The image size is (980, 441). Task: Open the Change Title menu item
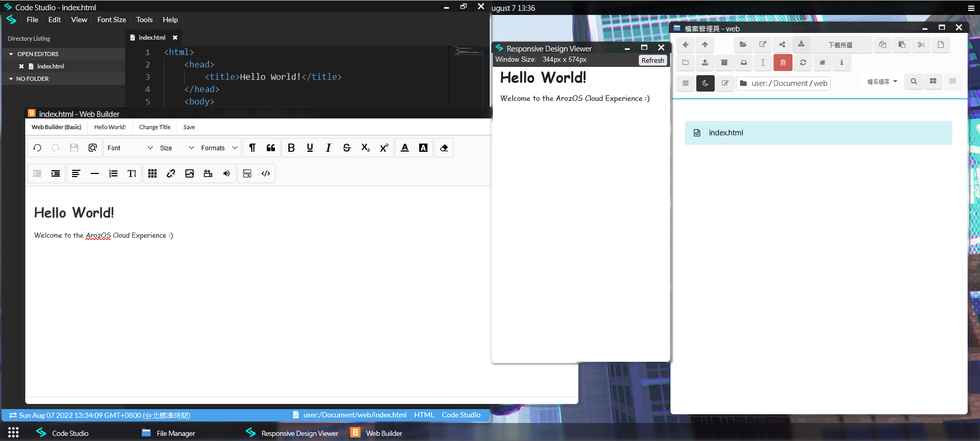pos(154,127)
